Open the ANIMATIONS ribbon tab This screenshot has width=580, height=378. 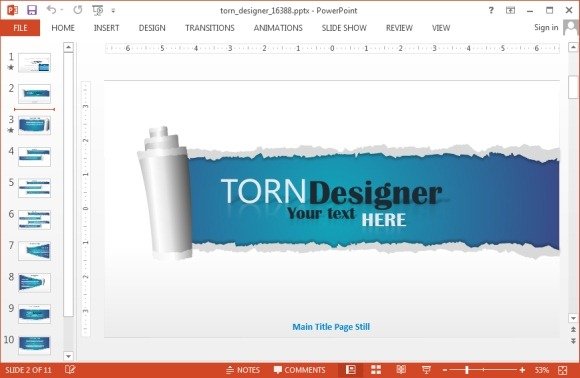(x=278, y=28)
